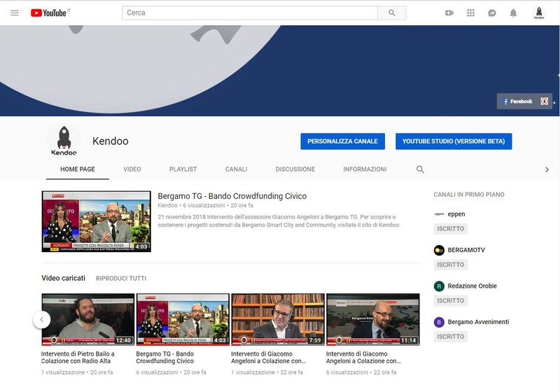Open the upload video camera icon
The image size is (560, 392).
(x=449, y=13)
